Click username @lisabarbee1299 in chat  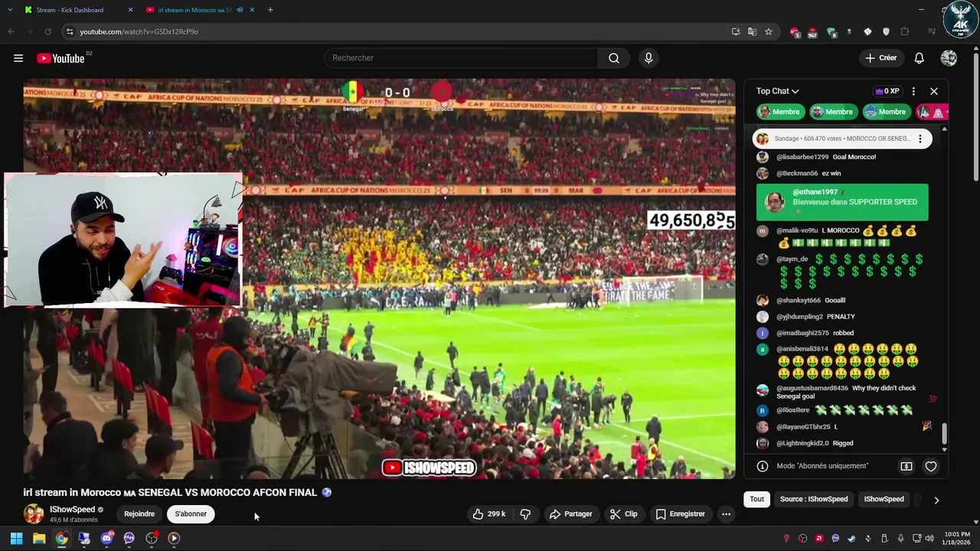[802, 157]
